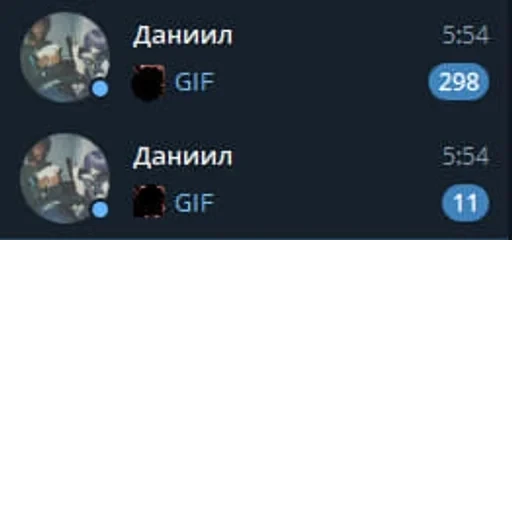The width and height of the screenshot is (512, 512).
Task: Click the avatar of the first Даниил chat
Action: (x=65, y=57)
